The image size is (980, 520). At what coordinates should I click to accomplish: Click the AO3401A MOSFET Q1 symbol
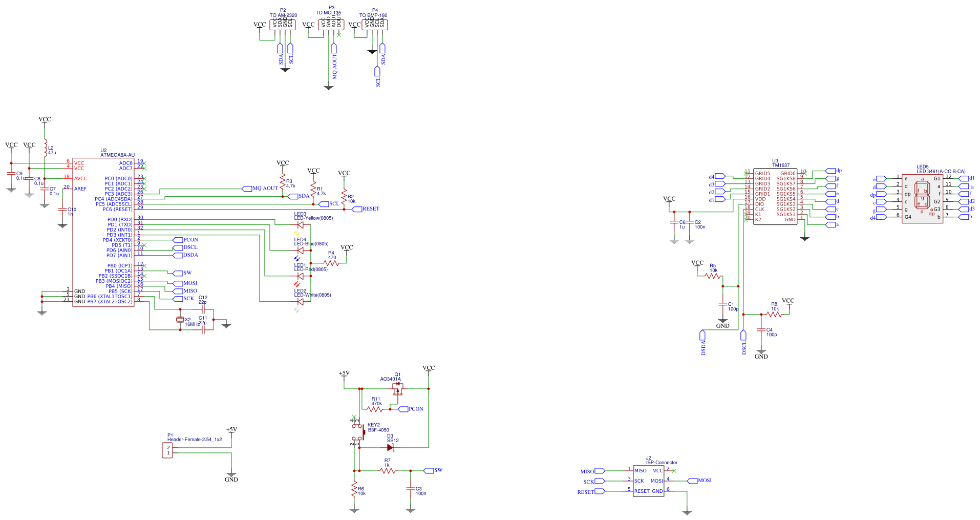coord(397,390)
